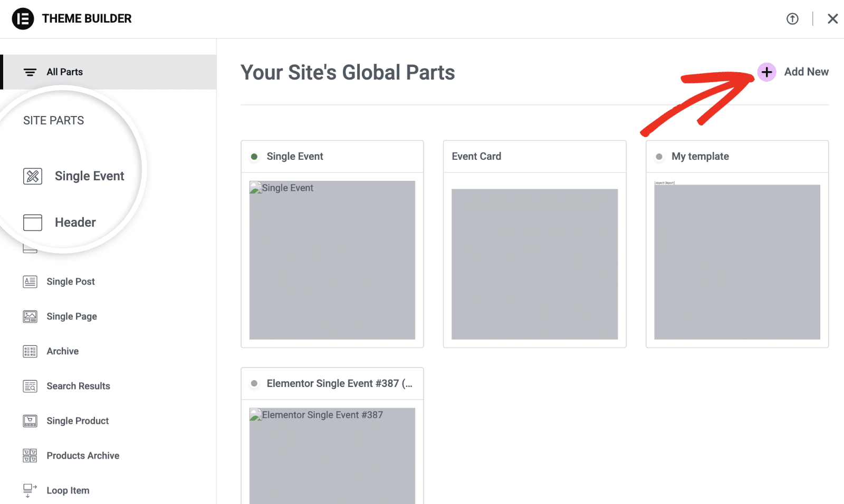Click the Your Site's Global Parts heading

(348, 72)
